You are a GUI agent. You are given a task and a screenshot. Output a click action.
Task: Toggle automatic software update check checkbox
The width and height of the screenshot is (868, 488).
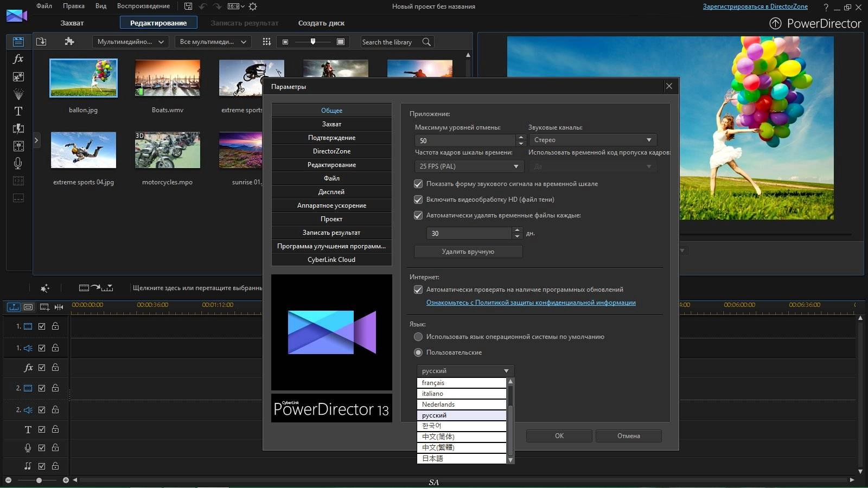coord(418,290)
